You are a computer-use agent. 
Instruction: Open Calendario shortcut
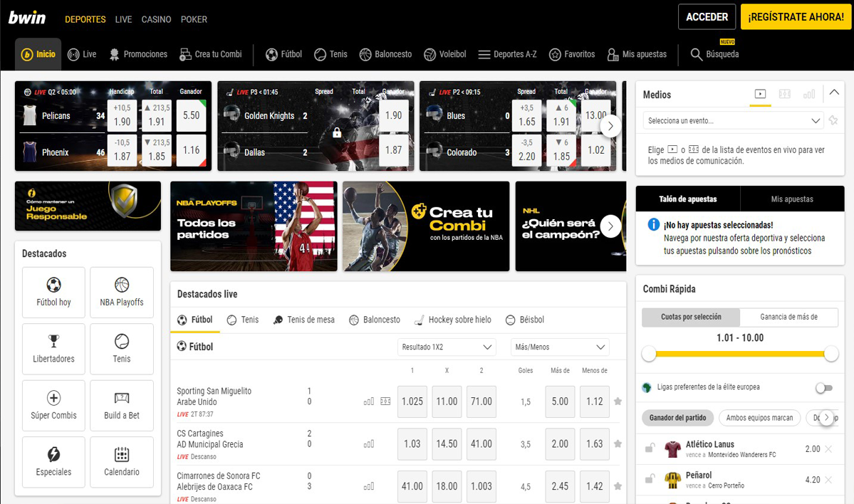(122, 462)
